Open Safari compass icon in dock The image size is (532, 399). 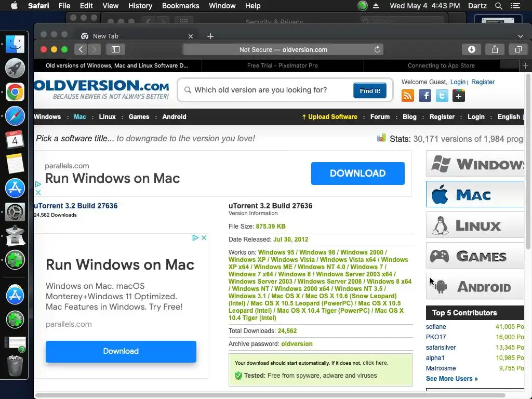[15, 116]
